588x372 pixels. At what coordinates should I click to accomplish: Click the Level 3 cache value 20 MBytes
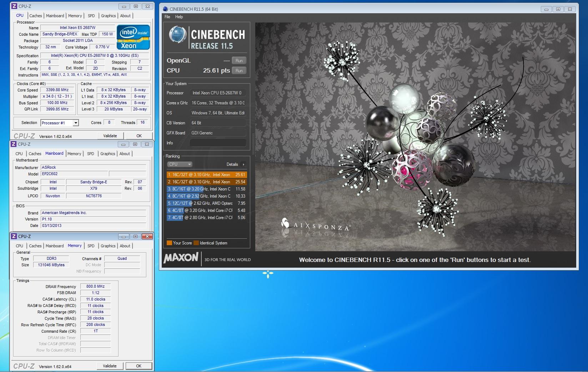click(114, 109)
